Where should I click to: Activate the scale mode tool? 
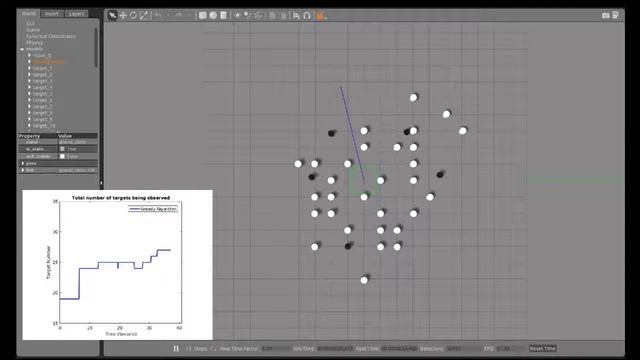click(144, 16)
